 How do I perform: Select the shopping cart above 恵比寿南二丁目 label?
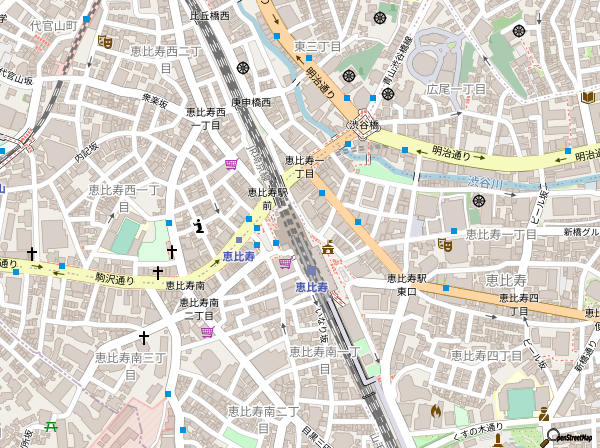click(x=206, y=331)
